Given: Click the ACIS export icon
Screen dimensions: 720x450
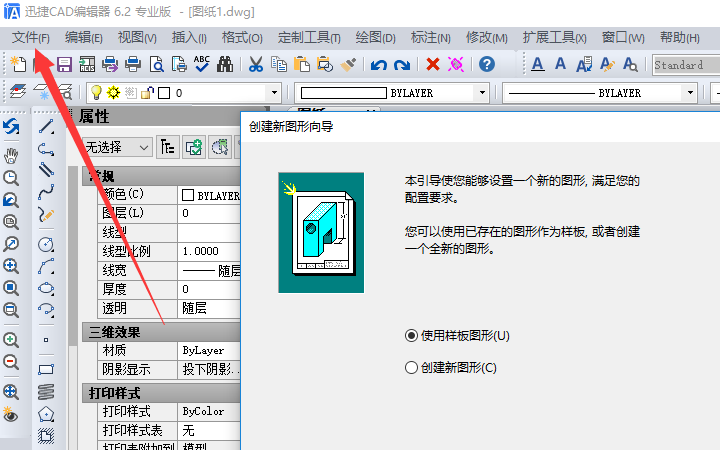Looking at the screenshot, I should pyautogui.click(x=87, y=64).
